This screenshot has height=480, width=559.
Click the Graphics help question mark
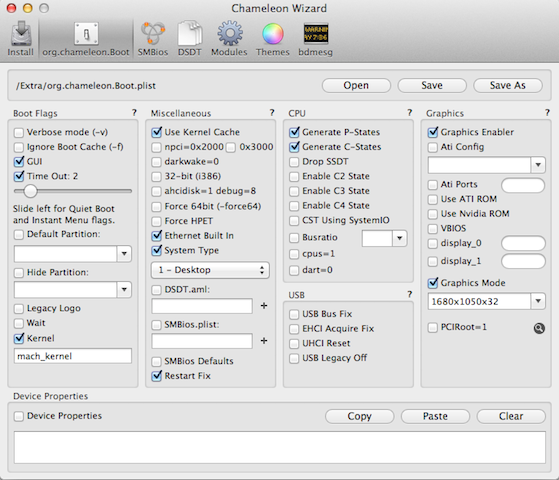(547, 113)
